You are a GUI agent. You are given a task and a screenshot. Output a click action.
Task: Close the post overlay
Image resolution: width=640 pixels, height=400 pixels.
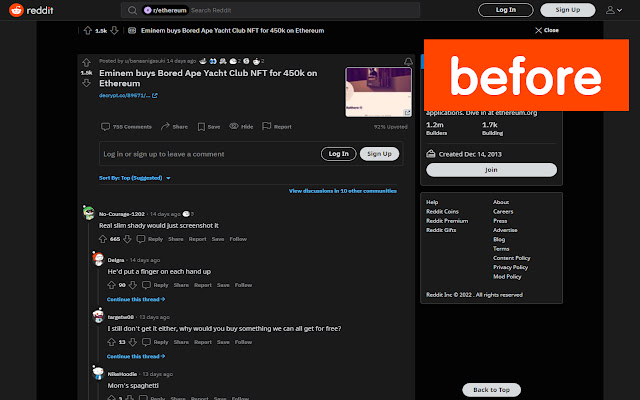tap(547, 31)
